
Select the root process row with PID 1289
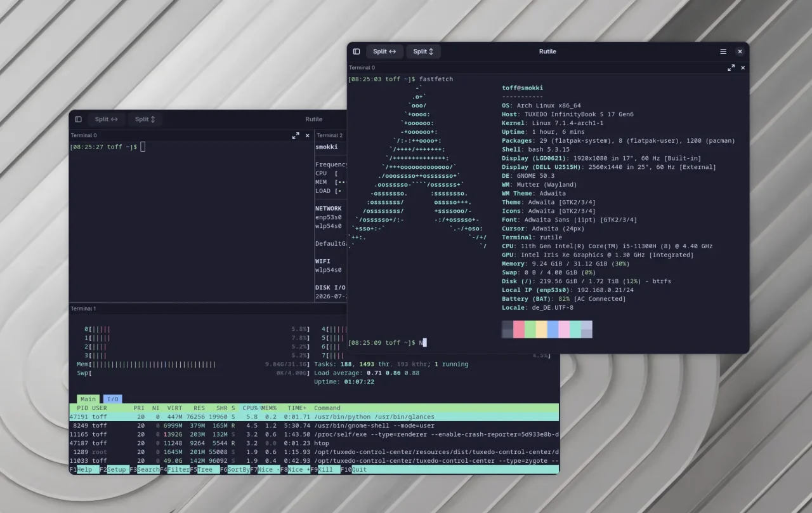(x=314, y=452)
